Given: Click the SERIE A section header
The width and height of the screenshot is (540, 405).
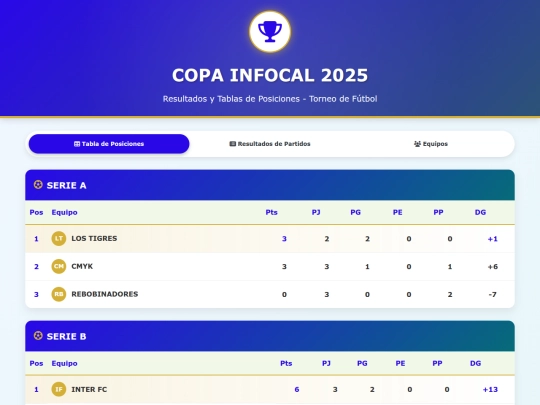Looking at the screenshot, I should point(270,185).
